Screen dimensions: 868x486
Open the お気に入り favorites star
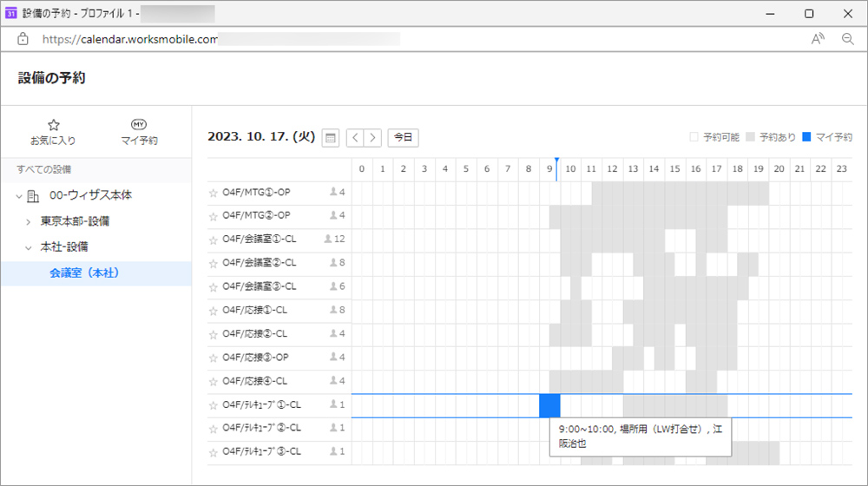(53, 126)
